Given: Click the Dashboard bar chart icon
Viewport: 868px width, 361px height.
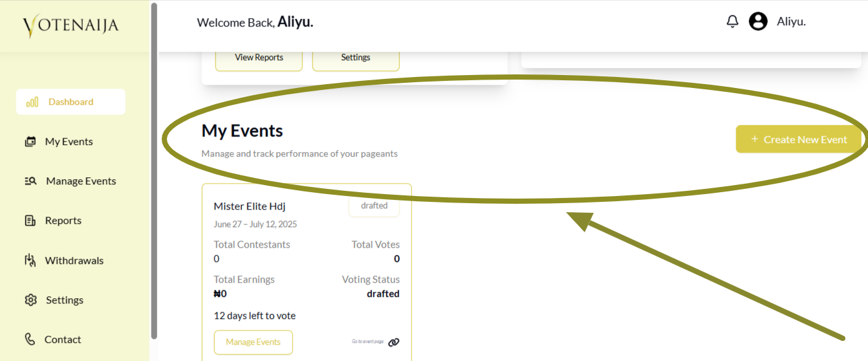Looking at the screenshot, I should (32, 102).
